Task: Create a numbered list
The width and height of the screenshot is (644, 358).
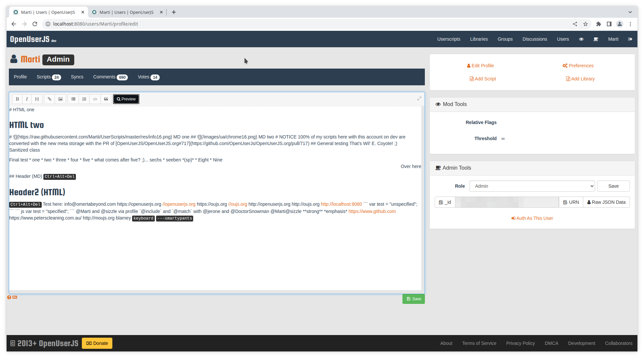Action: pyautogui.click(x=84, y=99)
